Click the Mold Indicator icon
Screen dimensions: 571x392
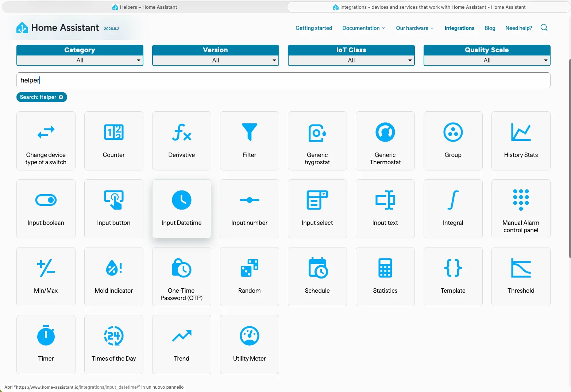point(114,268)
